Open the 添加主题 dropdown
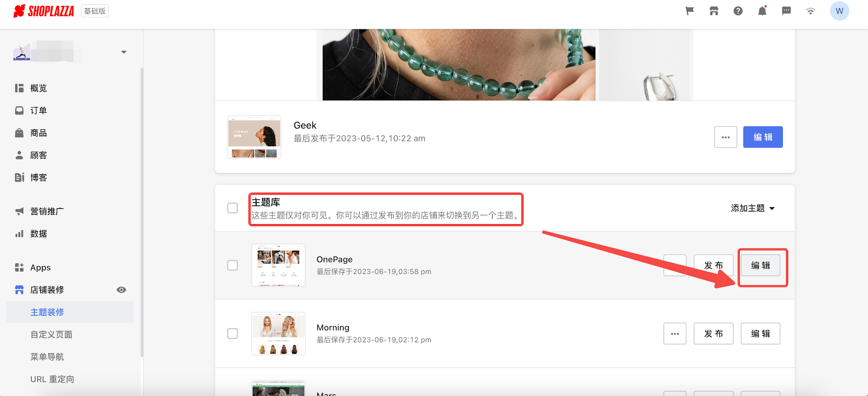The image size is (868, 396). click(753, 208)
